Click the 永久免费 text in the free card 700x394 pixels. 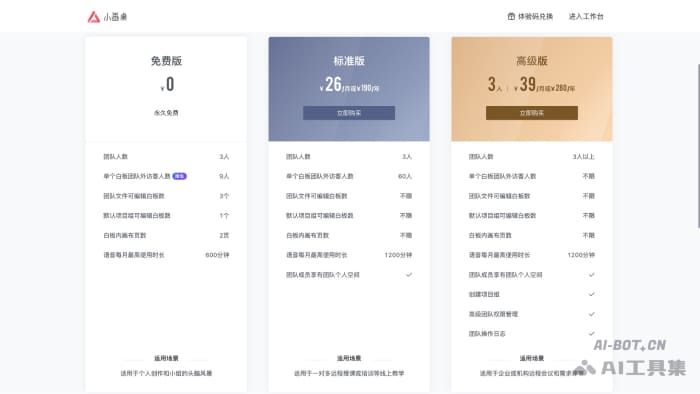coord(166,113)
